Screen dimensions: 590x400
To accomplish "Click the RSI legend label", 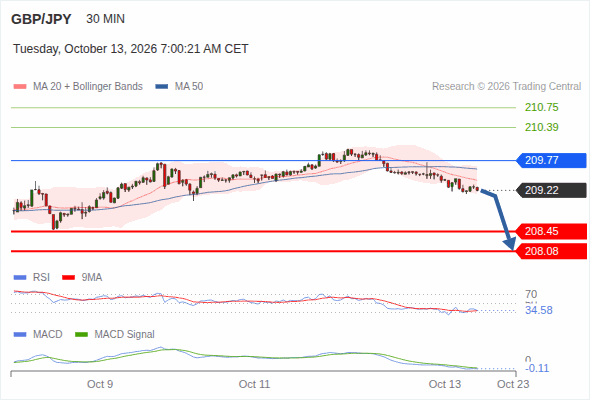I will 41,277.
